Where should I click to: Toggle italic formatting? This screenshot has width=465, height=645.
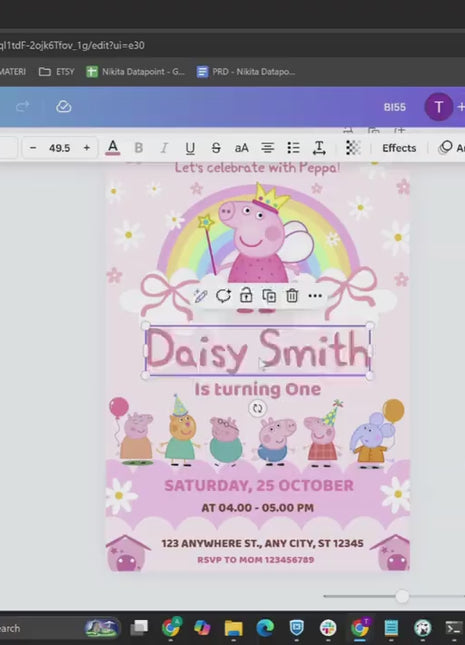(x=164, y=148)
